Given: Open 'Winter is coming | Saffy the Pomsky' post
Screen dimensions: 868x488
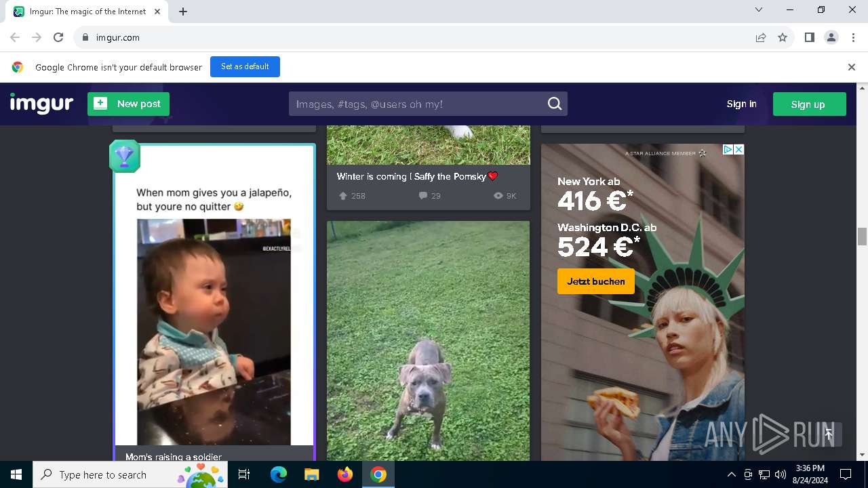Looking at the screenshot, I should (417, 176).
